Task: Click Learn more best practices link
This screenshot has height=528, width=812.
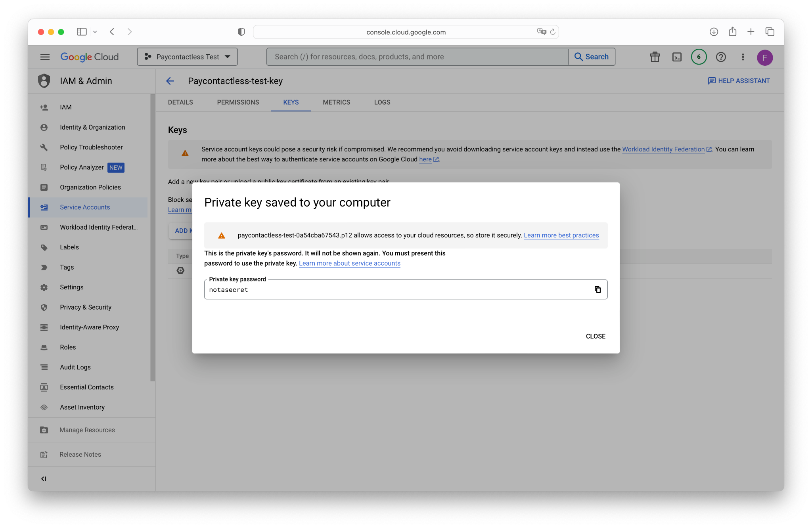Action: pos(561,235)
